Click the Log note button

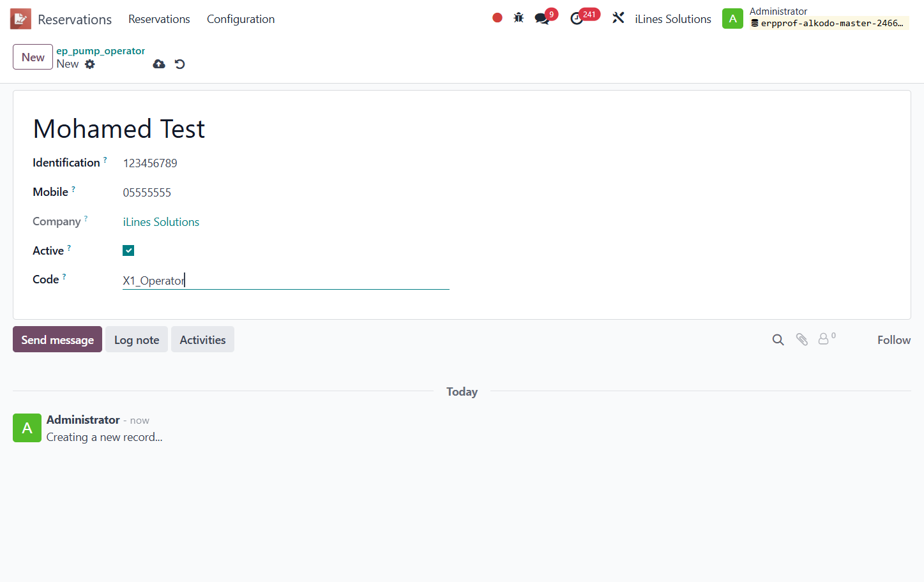tap(137, 339)
